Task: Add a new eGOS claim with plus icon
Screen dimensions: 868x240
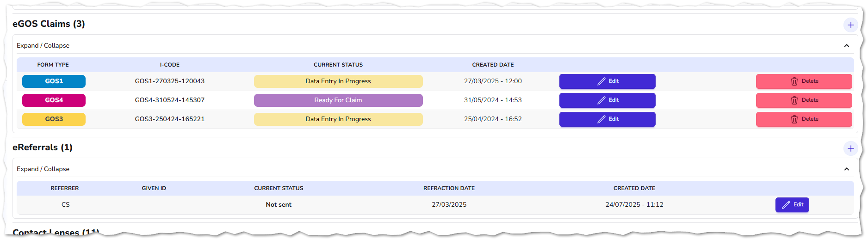Action: coord(850,25)
